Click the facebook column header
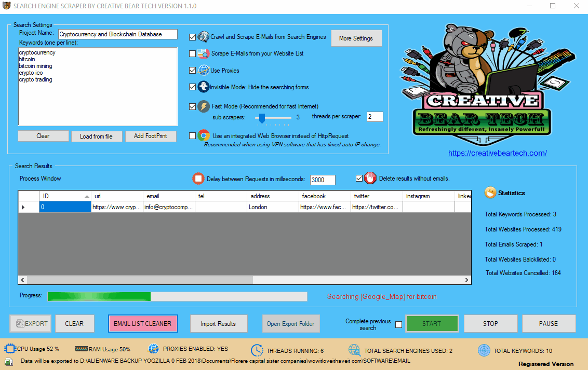 tap(325, 196)
